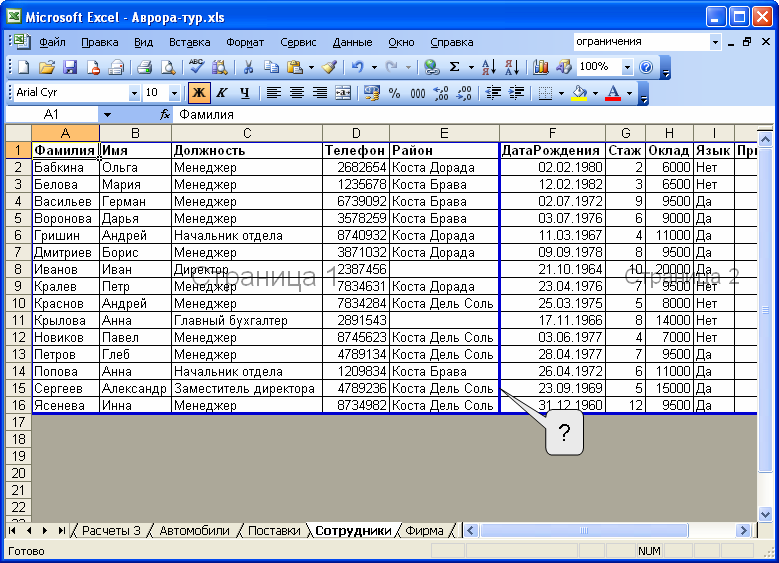
Task: Paste with the clipboard icon
Action: [x=295, y=67]
